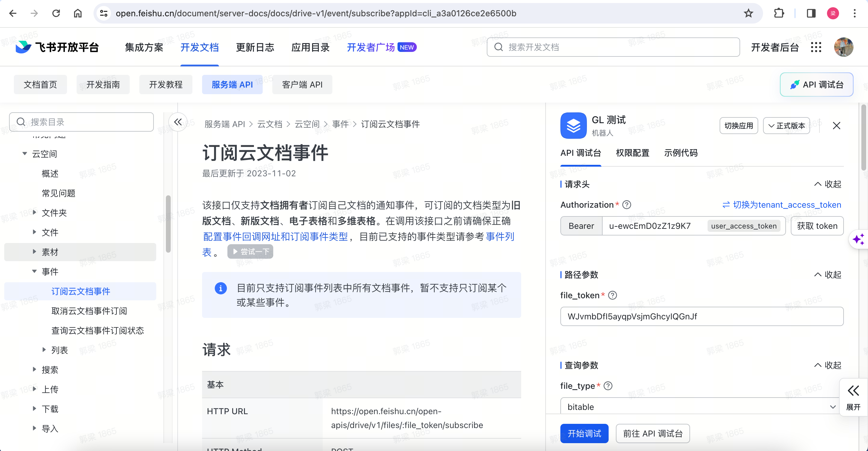View site information icon in address bar
Image resolution: width=868 pixels, height=451 pixels.
(x=104, y=13)
